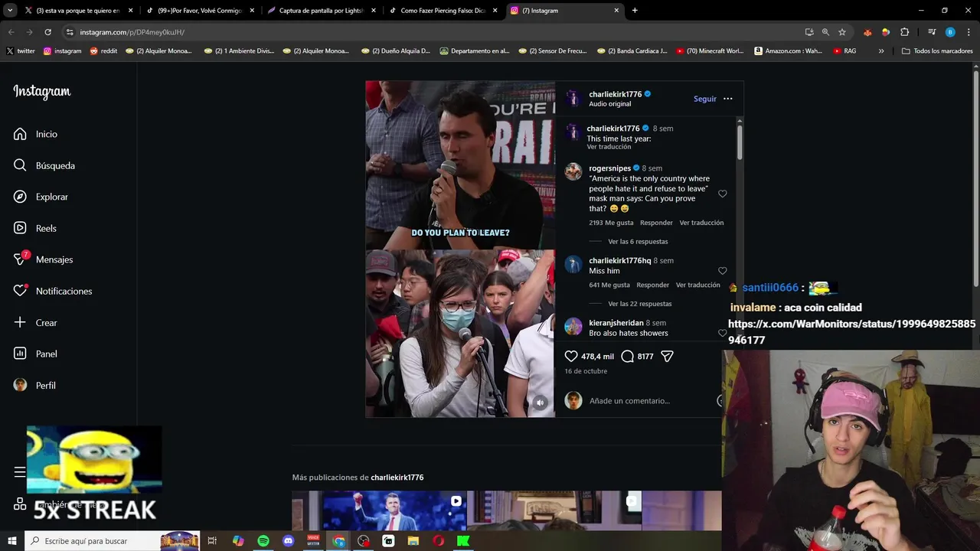Open Notificaciones panel

pyautogui.click(x=53, y=291)
